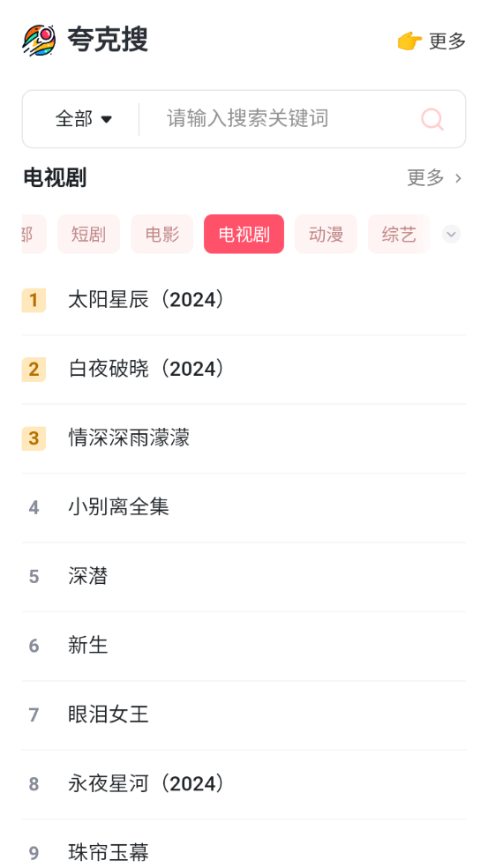Viewport: 488px width, 868px height.
Task: Click the rank 2 badge icon
Action: [x=34, y=370]
